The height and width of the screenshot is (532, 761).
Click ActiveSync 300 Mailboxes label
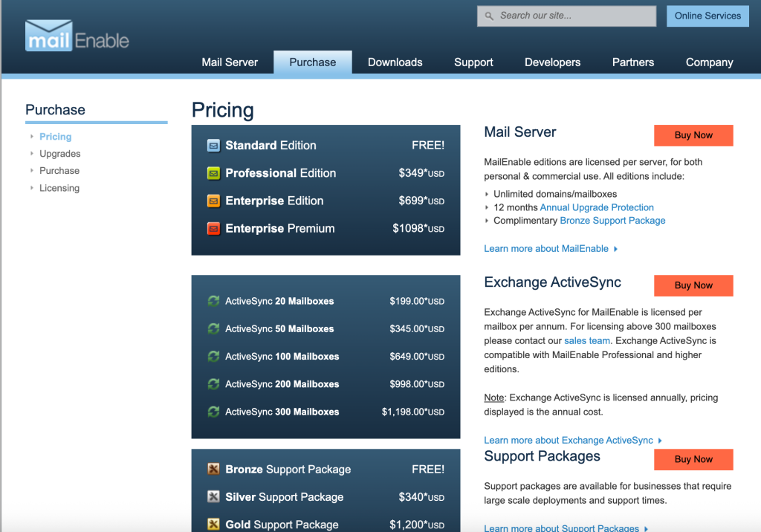(x=282, y=412)
